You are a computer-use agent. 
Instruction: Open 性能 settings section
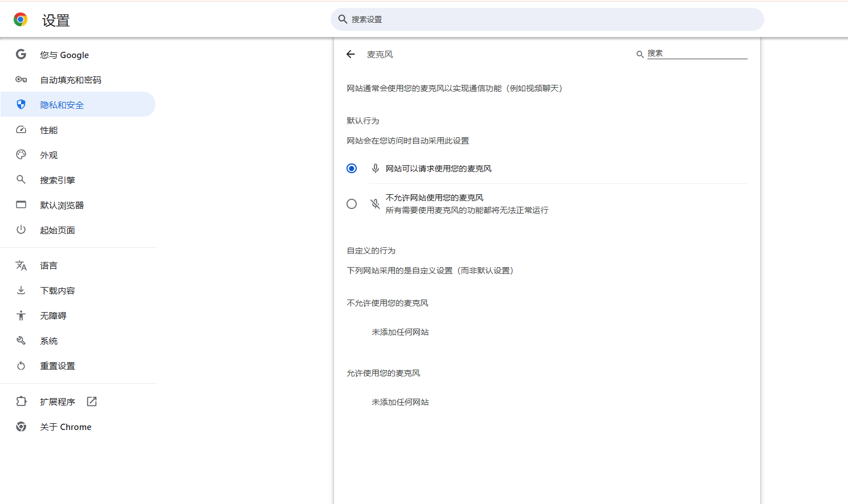click(x=78, y=130)
